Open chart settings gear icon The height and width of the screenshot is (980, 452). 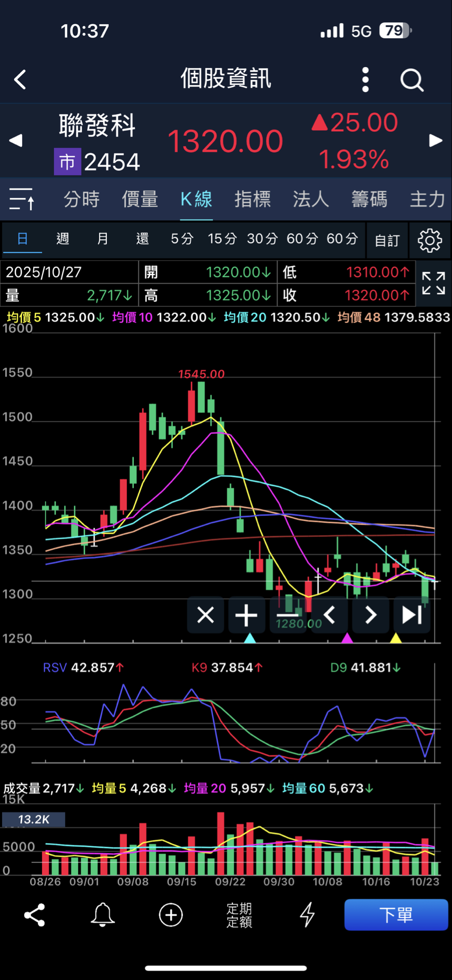[x=430, y=240]
